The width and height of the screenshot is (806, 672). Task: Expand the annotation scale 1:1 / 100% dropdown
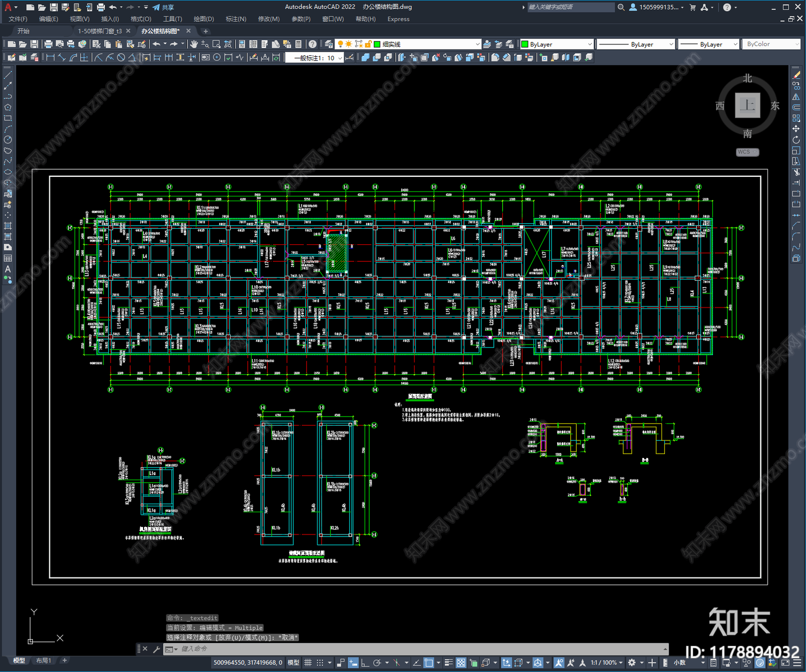pos(607,662)
